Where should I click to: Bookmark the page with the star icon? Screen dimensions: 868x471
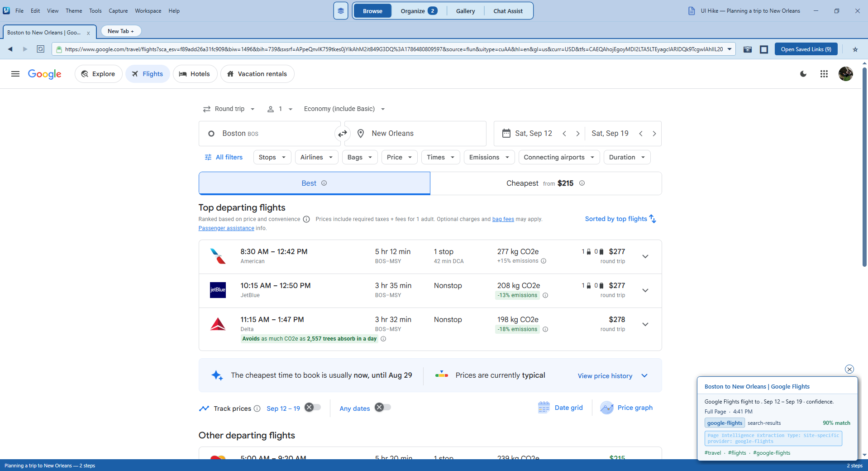855,49
